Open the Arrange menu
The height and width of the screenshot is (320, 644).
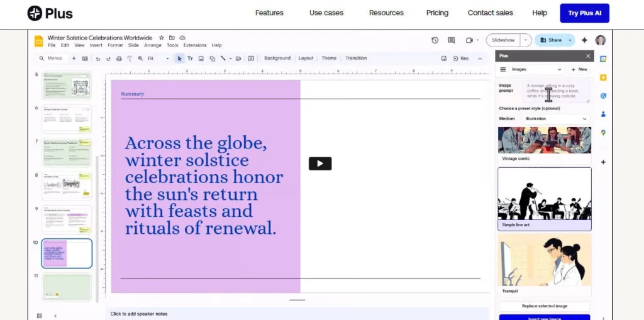tap(153, 45)
